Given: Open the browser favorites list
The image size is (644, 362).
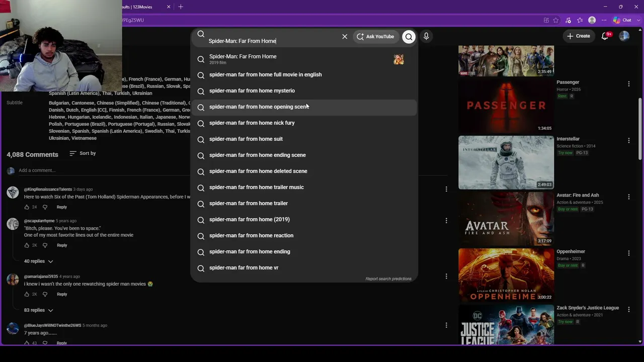Looking at the screenshot, I should (580, 20).
